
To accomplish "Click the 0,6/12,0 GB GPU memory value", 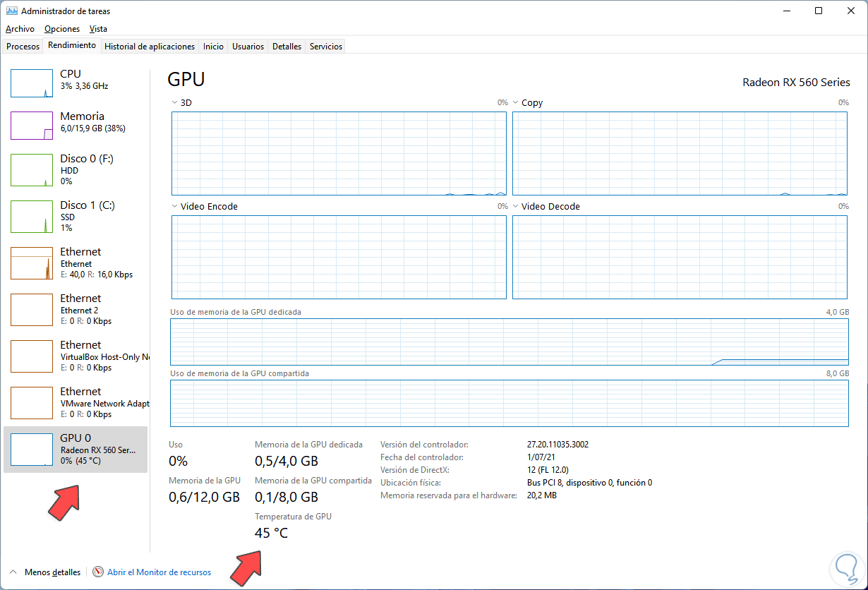I will [205, 497].
